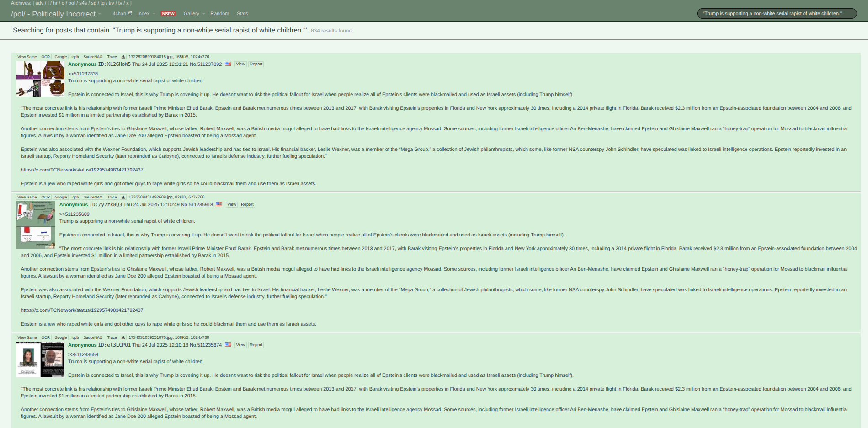868x428 pixels.
Task: Search Google for post No.511235918 image
Action: (61, 198)
